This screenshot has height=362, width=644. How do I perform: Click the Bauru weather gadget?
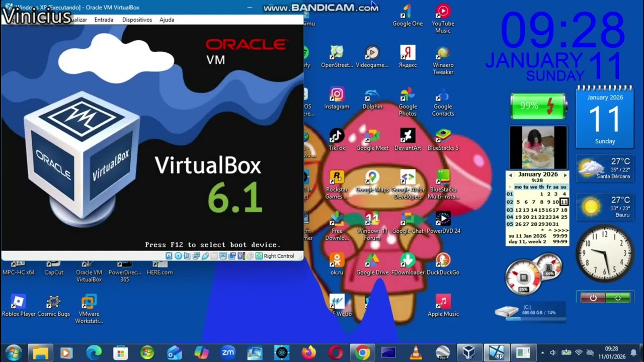click(x=605, y=207)
